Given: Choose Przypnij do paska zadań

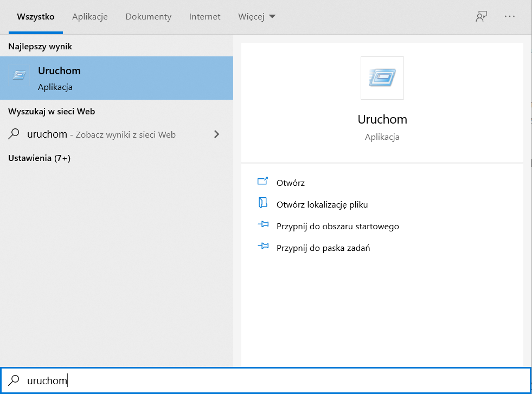Looking at the screenshot, I should click(x=323, y=248).
